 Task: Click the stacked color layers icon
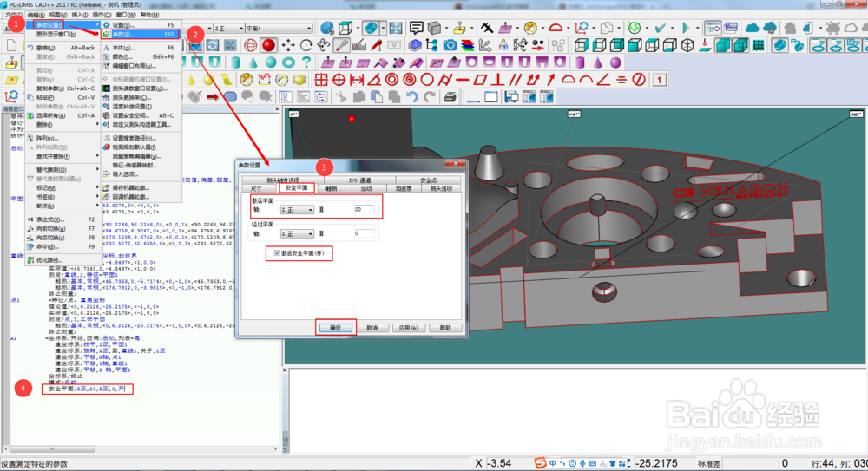click(x=468, y=45)
